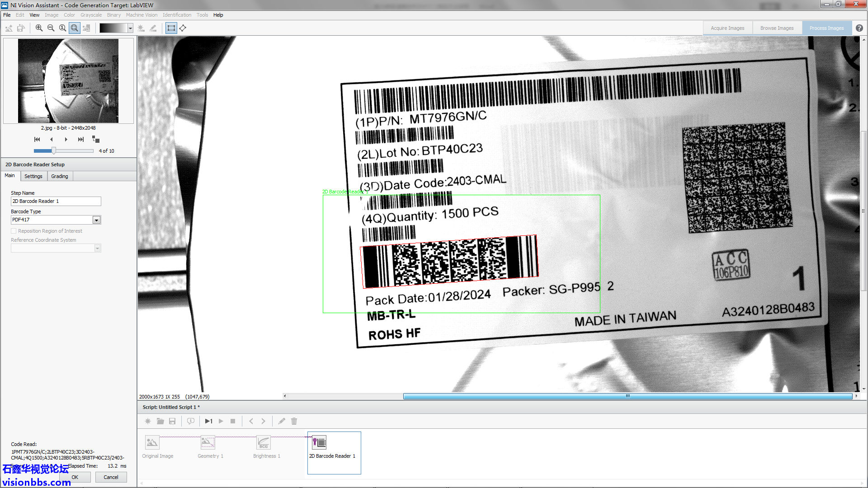
Task: Click the Browse Images button
Action: click(777, 28)
